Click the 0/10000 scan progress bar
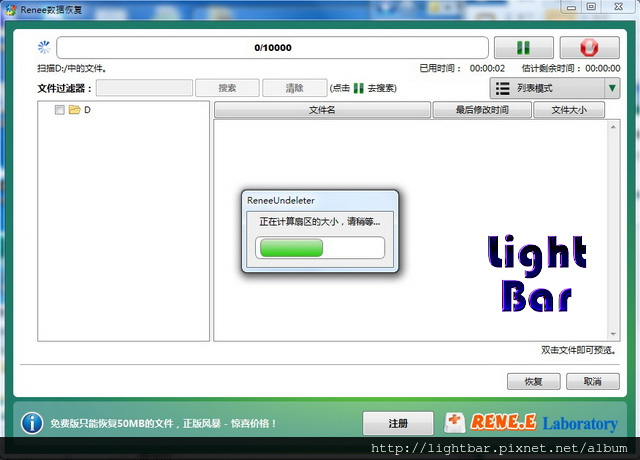Screen dimensions: 640x460 [273, 48]
